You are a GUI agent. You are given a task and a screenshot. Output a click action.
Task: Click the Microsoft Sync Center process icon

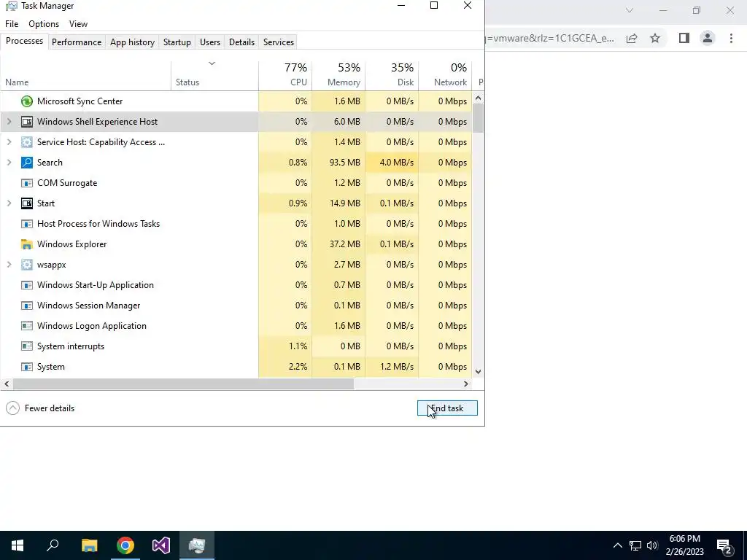27,101
